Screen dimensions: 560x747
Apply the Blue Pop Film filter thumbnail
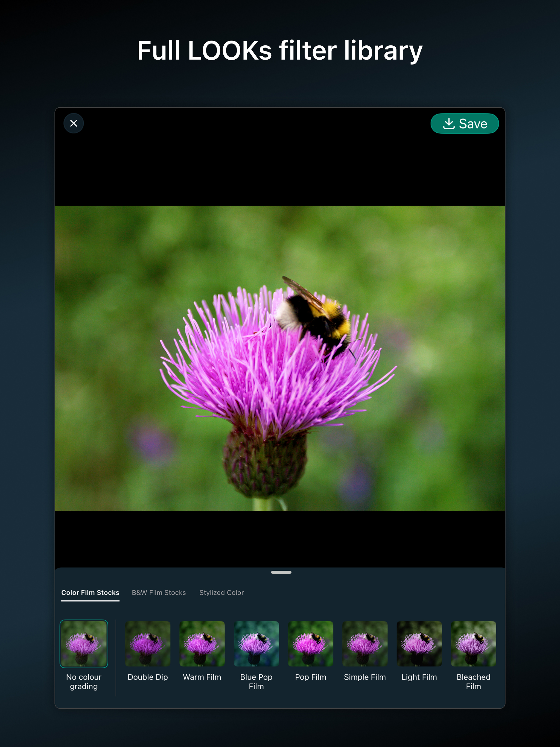(x=256, y=644)
